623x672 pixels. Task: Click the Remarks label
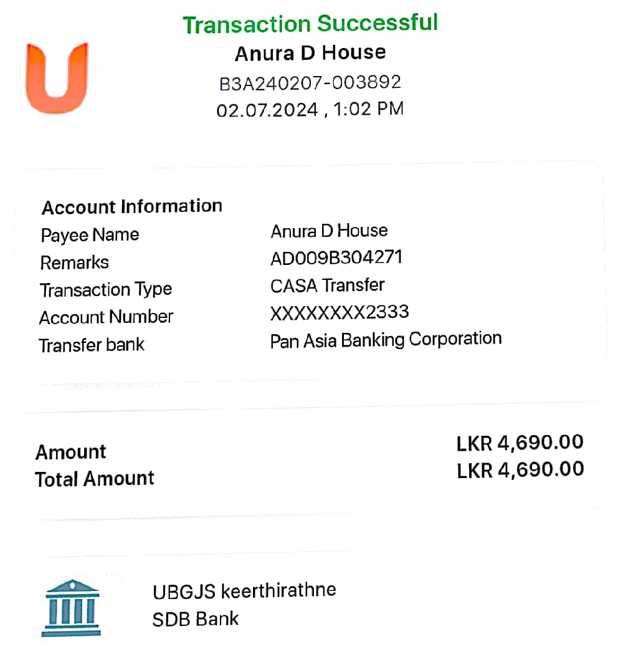click(74, 262)
